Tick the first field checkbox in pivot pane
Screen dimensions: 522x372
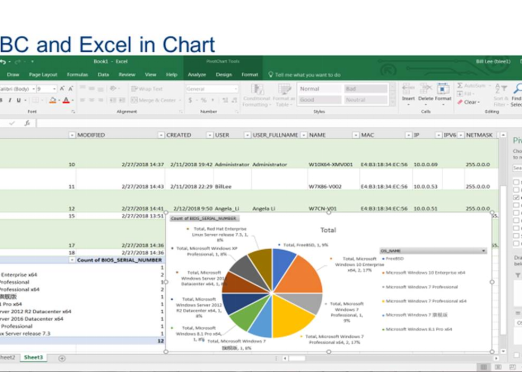(516, 182)
